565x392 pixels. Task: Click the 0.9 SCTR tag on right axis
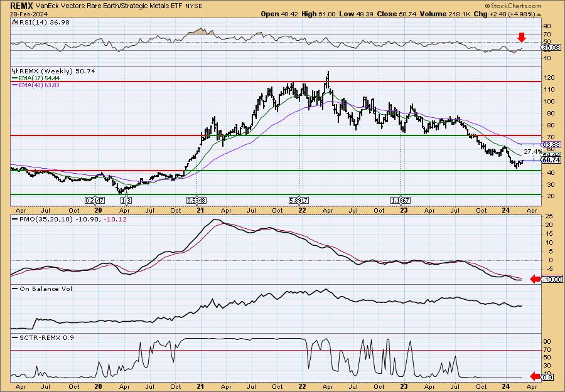click(x=547, y=377)
